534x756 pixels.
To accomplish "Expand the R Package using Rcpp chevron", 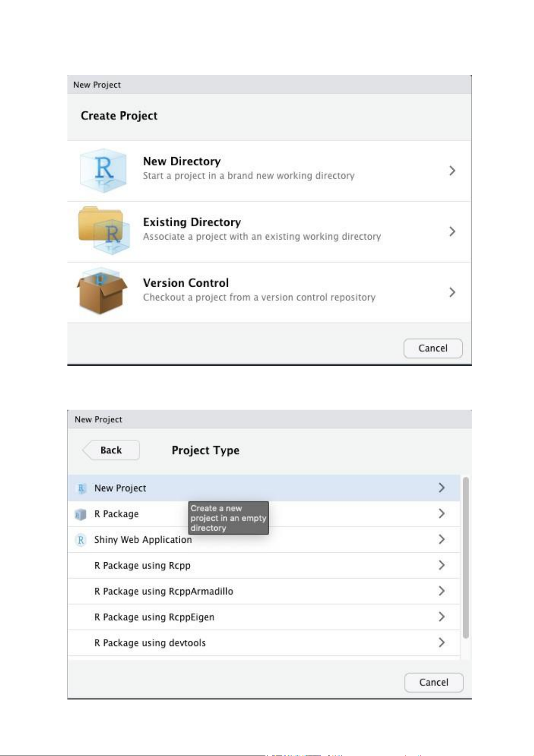I will 442,565.
